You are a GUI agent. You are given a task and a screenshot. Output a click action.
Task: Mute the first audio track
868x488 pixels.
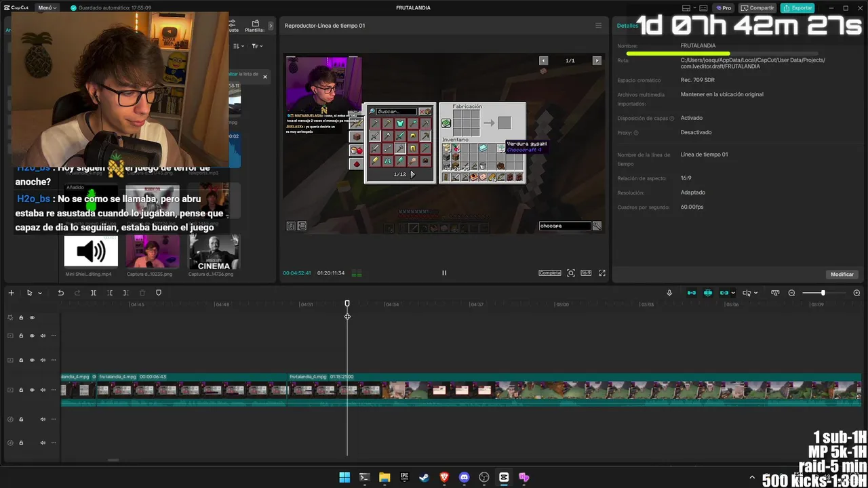coord(43,420)
